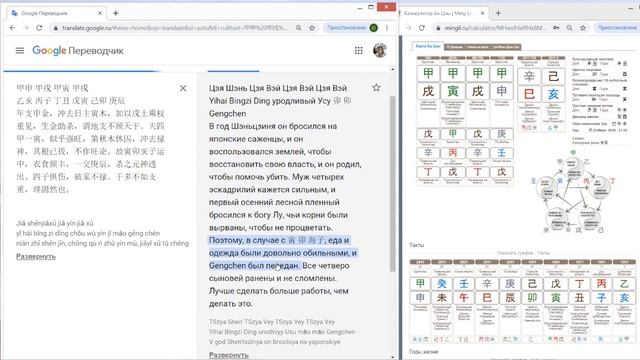The image size is (640, 360).
Task: Click the highlighted sentence starting with Поэтому
Action: tap(283, 253)
